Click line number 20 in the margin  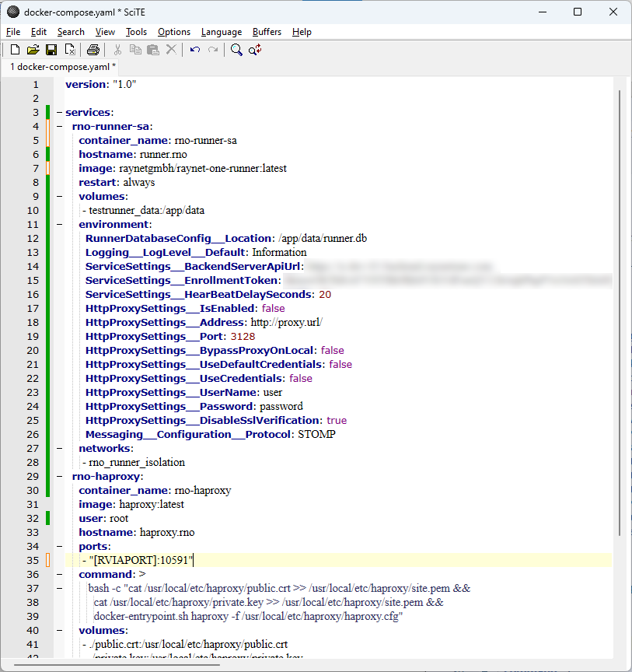(x=34, y=351)
